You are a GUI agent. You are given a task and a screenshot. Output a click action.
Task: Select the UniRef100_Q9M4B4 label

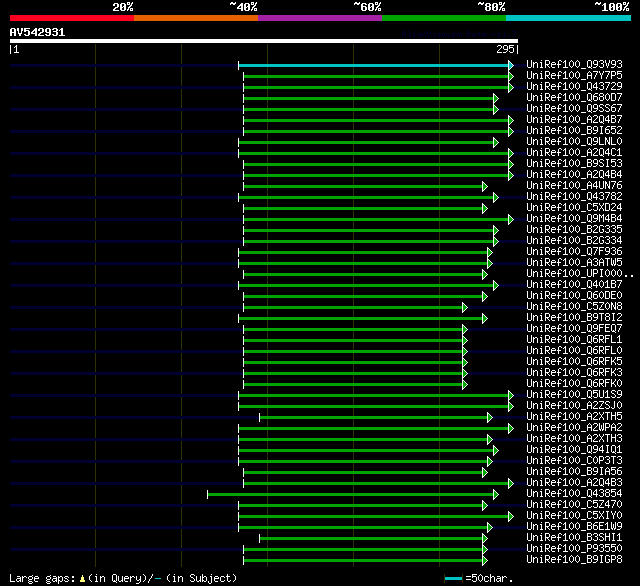pyautogui.click(x=574, y=219)
